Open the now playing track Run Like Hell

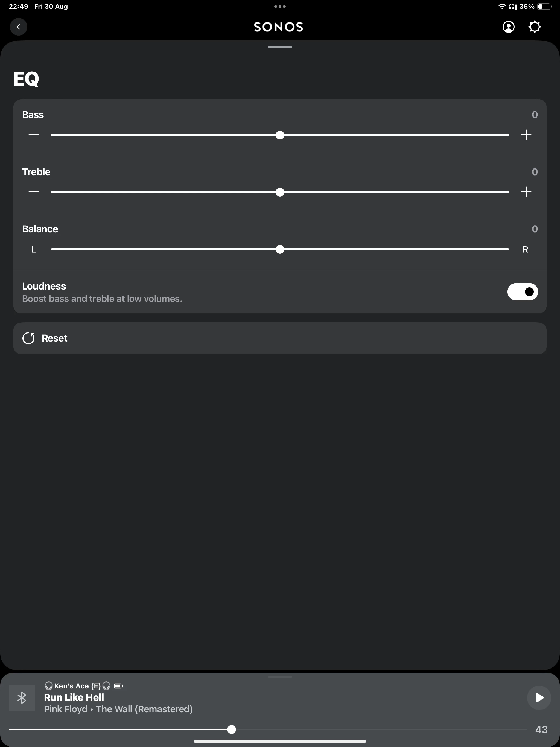coord(74,697)
